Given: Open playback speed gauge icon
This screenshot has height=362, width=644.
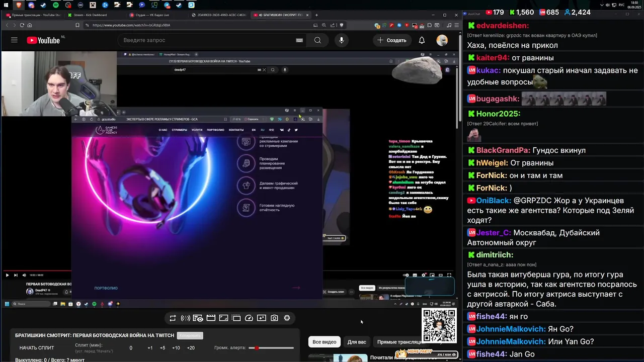Looking at the screenshot, I should 249,318.
